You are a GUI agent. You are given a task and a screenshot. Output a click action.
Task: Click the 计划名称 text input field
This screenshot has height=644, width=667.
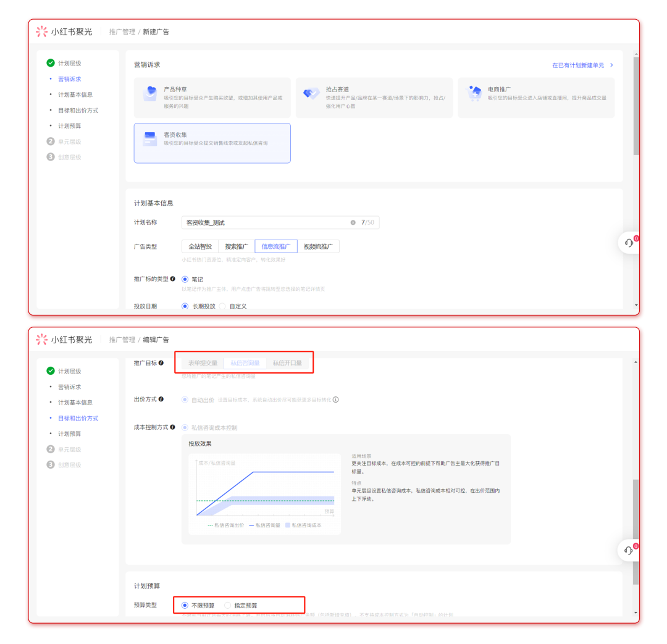[266, 222]
